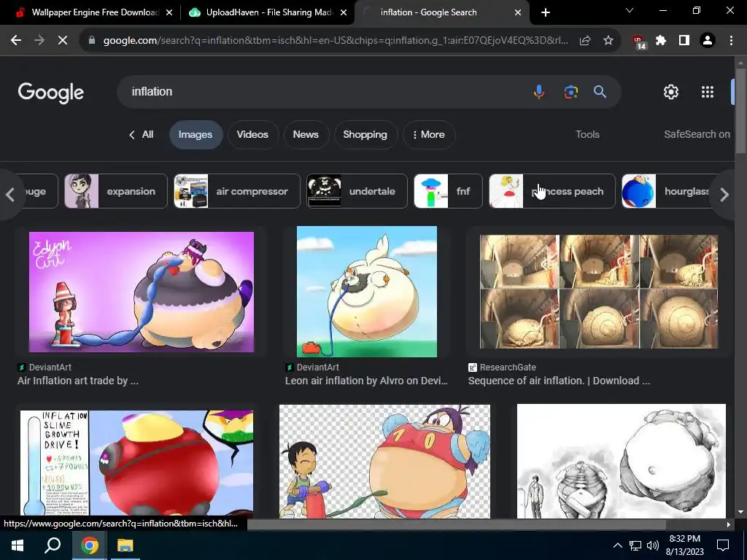
Task: Open Windows taskbar search
Action: coord(53,545)
